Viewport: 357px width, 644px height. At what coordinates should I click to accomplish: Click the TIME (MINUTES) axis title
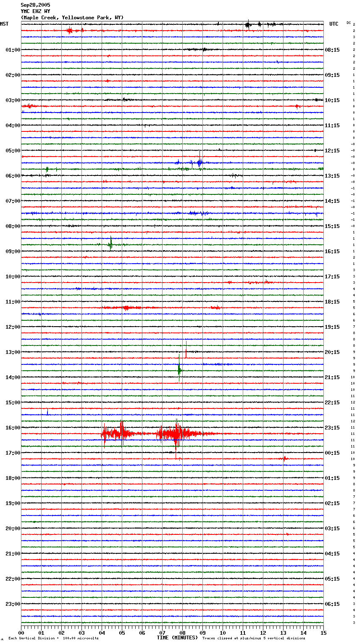pos(177,638)
